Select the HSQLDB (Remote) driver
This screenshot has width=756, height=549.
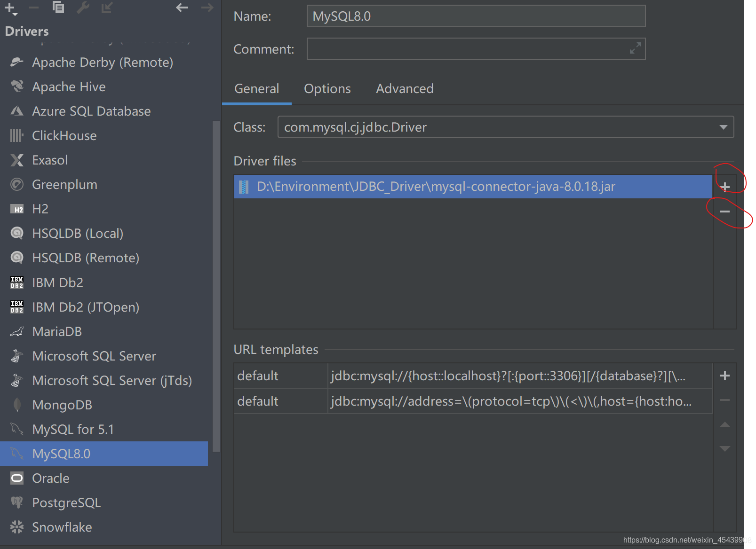104,258
